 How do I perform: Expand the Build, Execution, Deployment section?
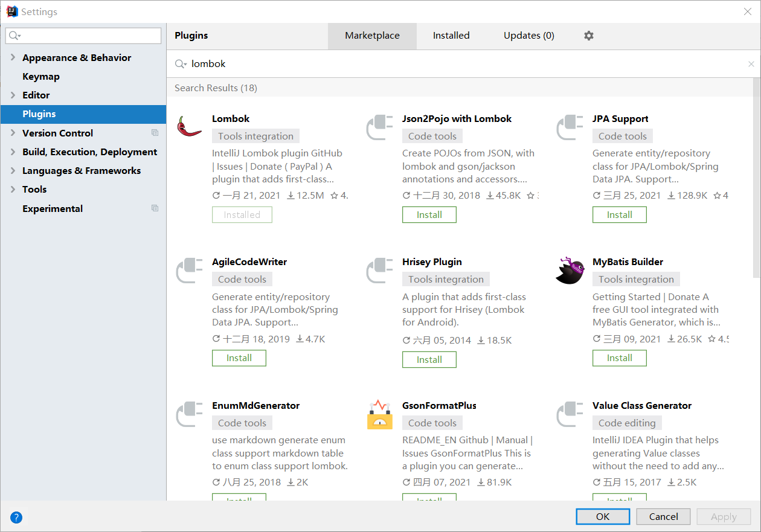tap(13, 152)
